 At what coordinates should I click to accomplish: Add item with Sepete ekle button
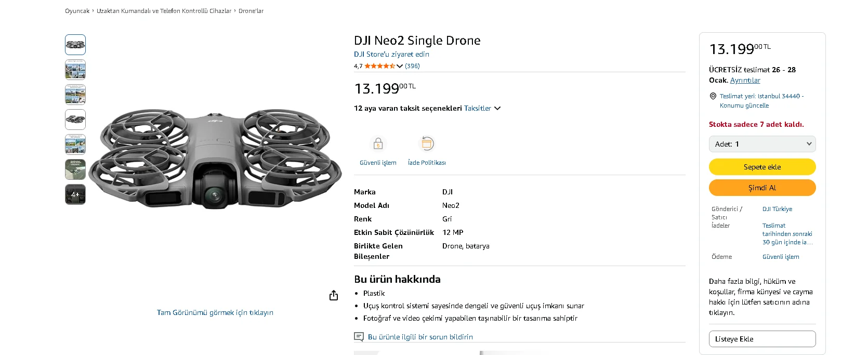click(x=762, y=167)
